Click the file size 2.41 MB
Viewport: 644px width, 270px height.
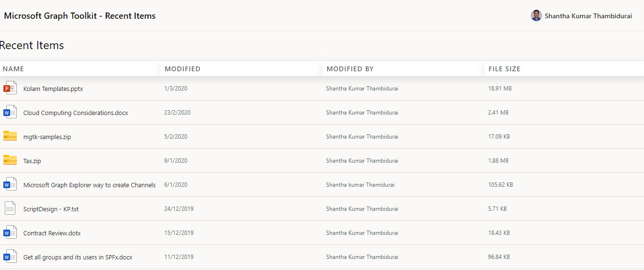[498, 113]
